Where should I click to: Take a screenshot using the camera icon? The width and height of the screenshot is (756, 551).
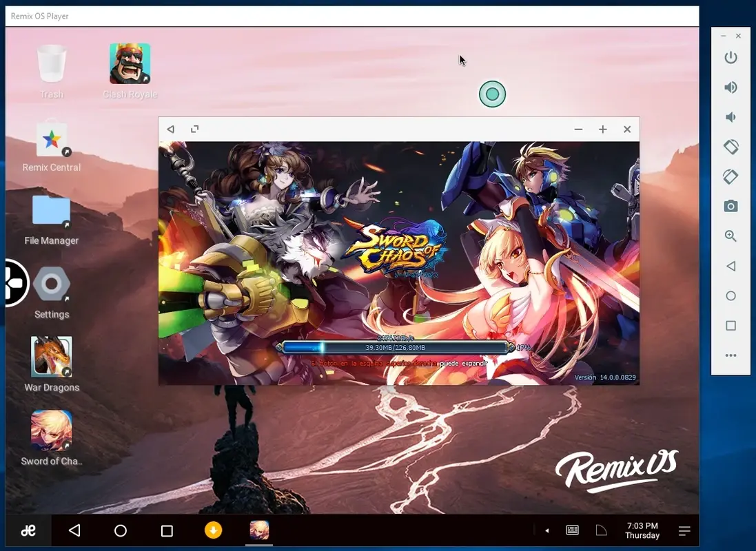click(731, 206)
